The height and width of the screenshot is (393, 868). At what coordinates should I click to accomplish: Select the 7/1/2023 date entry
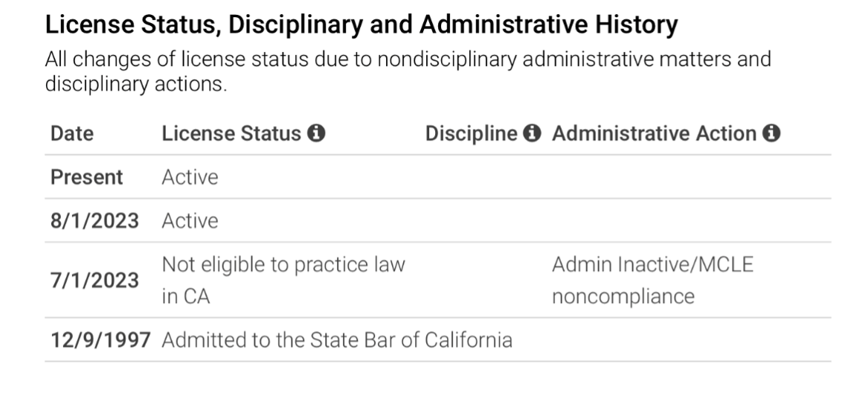click(94, 281)
